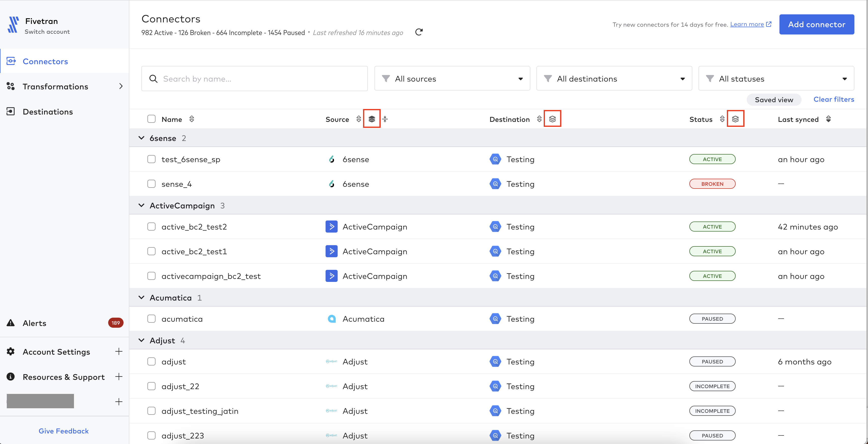Check the active_bc2_test1 row checkbox

click(151, 251)
